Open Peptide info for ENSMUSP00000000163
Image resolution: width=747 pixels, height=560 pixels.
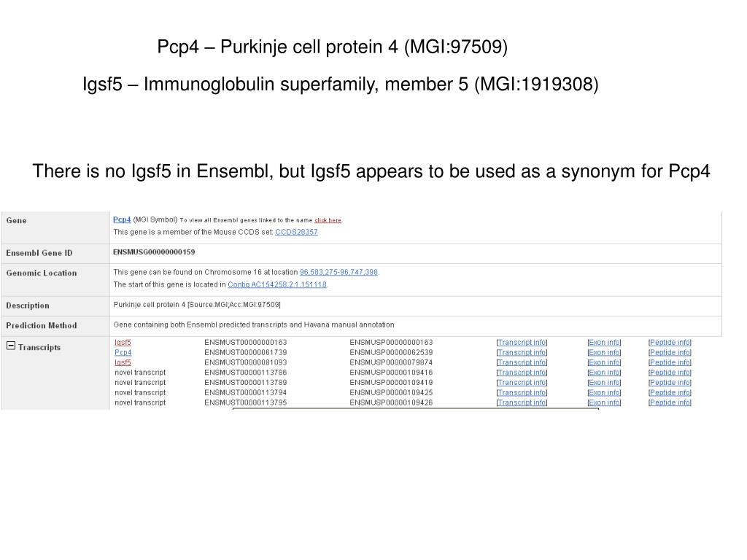pyautogui.click(x=670, y=343)
